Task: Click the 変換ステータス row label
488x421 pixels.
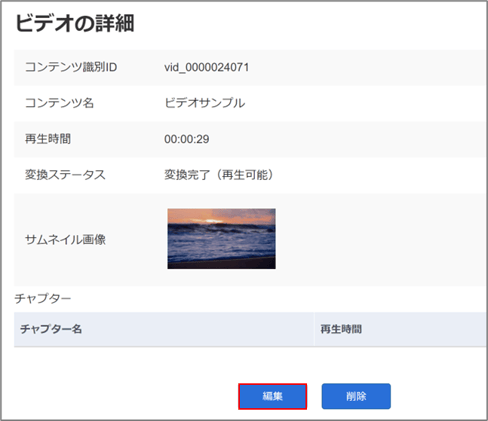Action: click(x=65, y=175)
